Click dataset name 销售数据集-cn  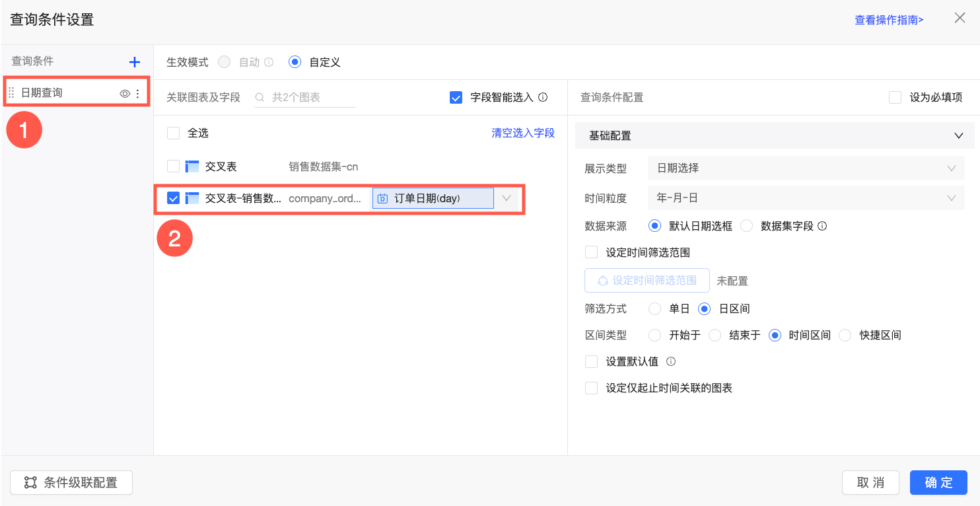pyautogui.click(x=324, y=166)
